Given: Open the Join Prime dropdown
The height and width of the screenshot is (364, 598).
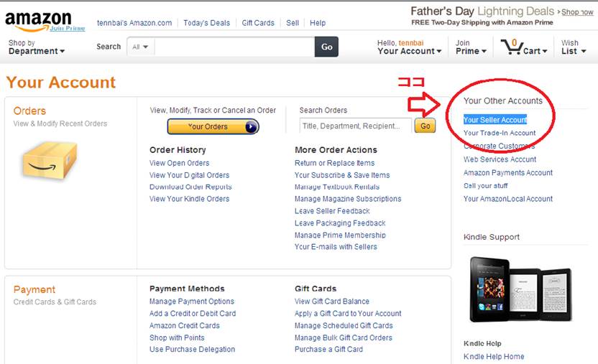Looking at the screenshot, I should point(471,47).
